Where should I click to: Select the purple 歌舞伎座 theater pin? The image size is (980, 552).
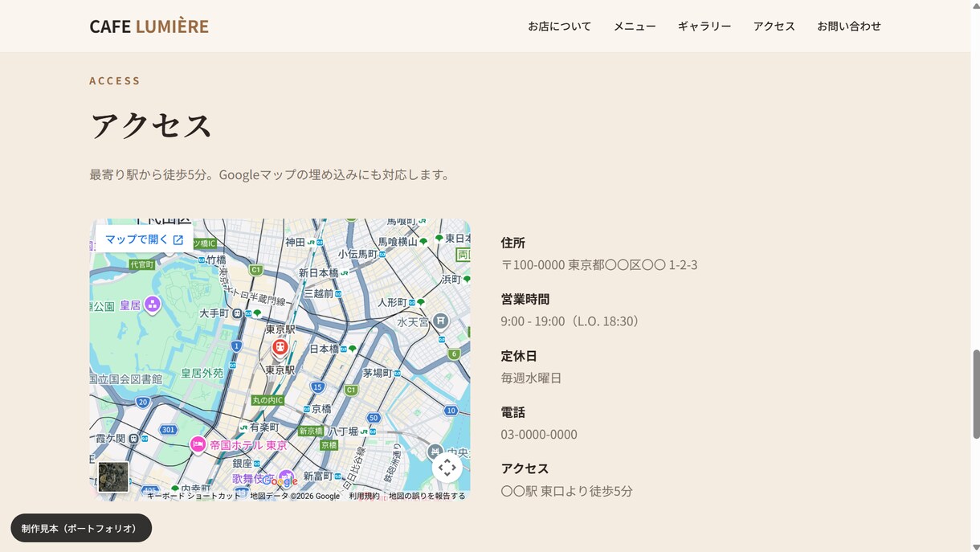pyautogui.click(x=286, y=477)
